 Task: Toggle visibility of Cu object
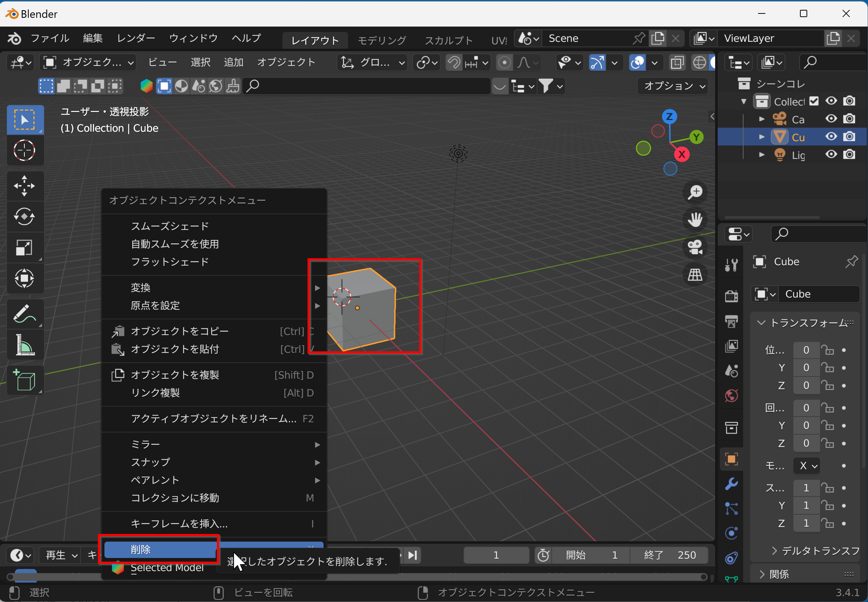click(x=830, y=136)
